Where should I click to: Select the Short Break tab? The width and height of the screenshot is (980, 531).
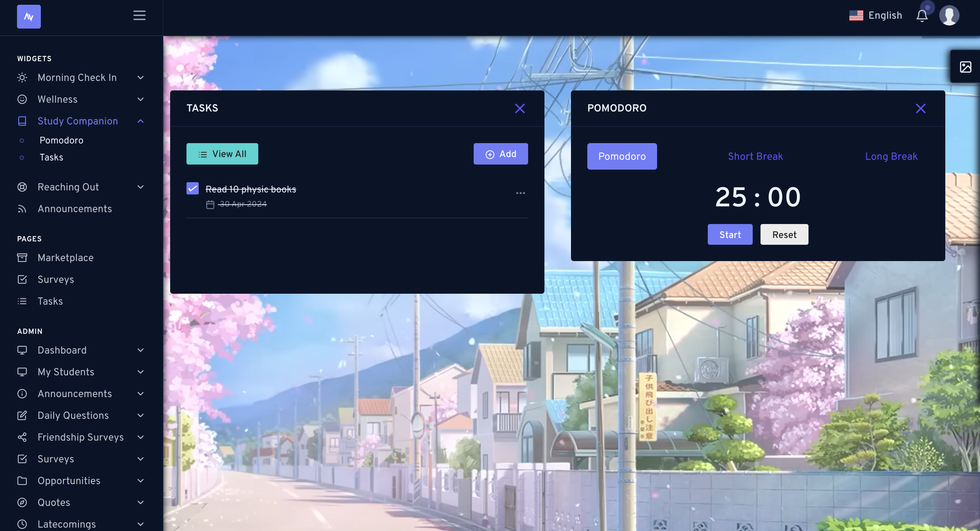point(755,156)
